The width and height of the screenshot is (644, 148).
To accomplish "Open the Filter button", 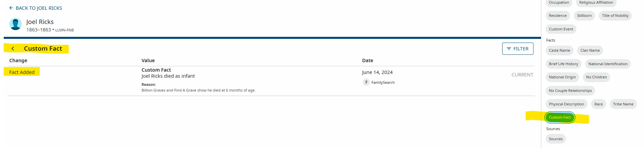I will coord(517,49).
